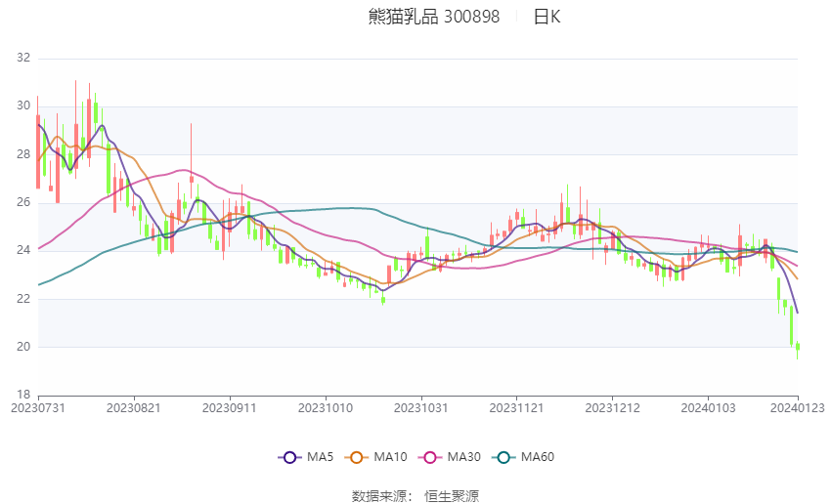Click y-axis value 26

23,202
